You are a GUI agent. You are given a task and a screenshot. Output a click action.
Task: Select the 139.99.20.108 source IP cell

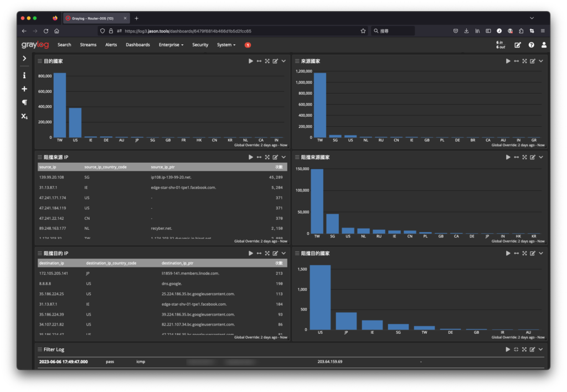tap(51, 177)
